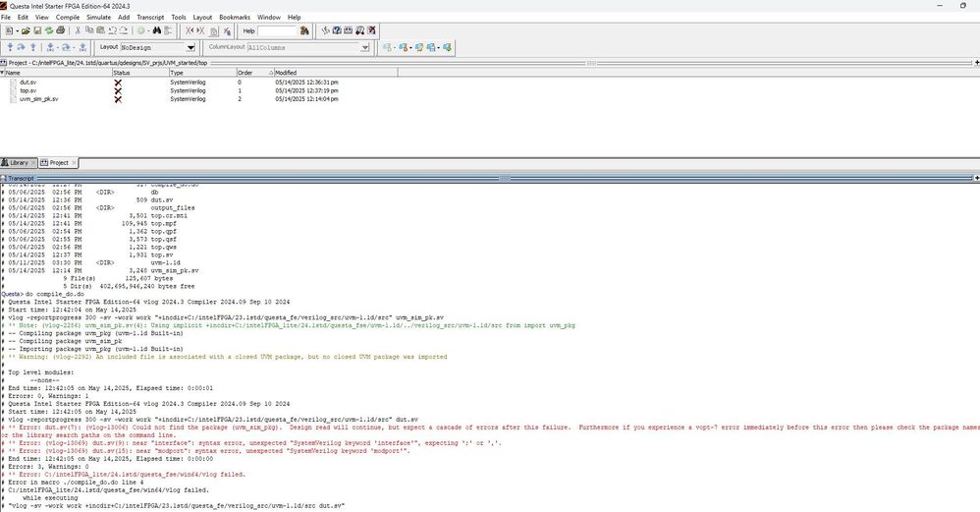Open the File menu

(6, 18)
